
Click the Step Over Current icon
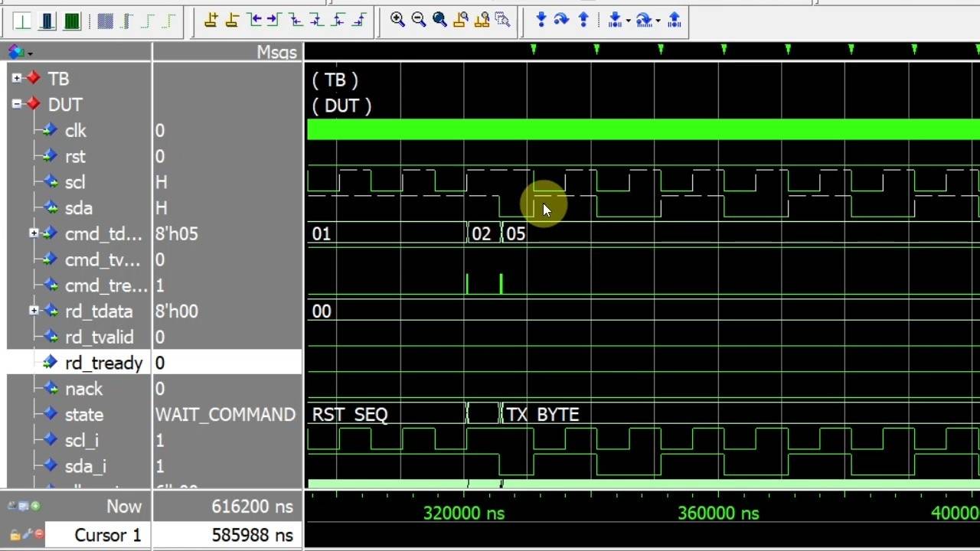(x=644, y=20)
